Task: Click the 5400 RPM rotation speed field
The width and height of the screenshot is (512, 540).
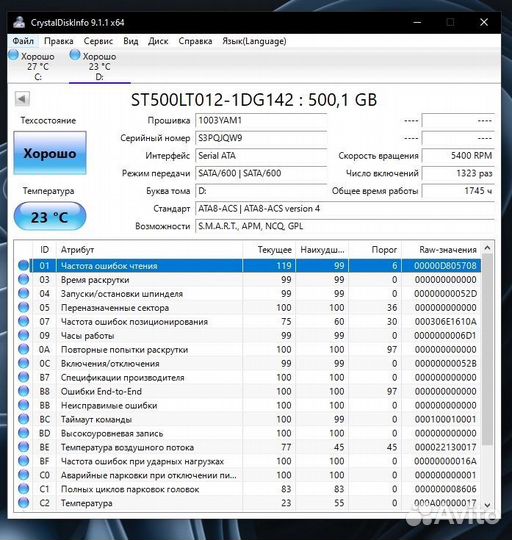Action: point(458,156)
